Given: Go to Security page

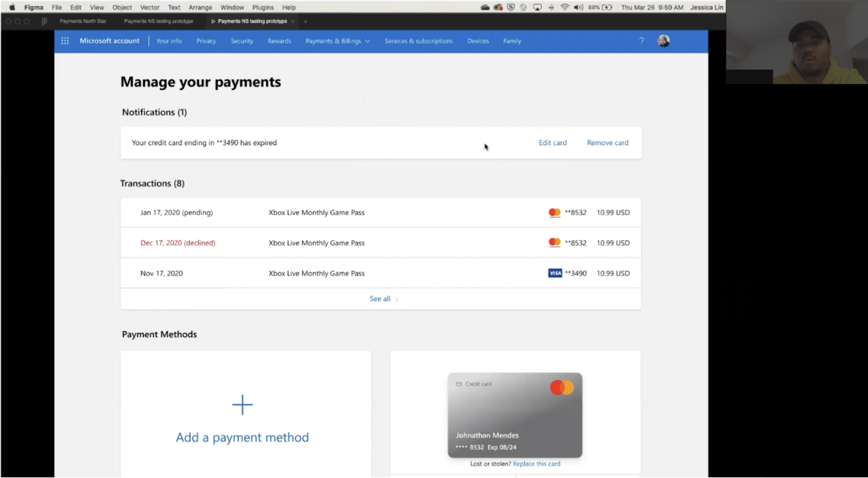Looking at the screenshot, I should (242, 41).
